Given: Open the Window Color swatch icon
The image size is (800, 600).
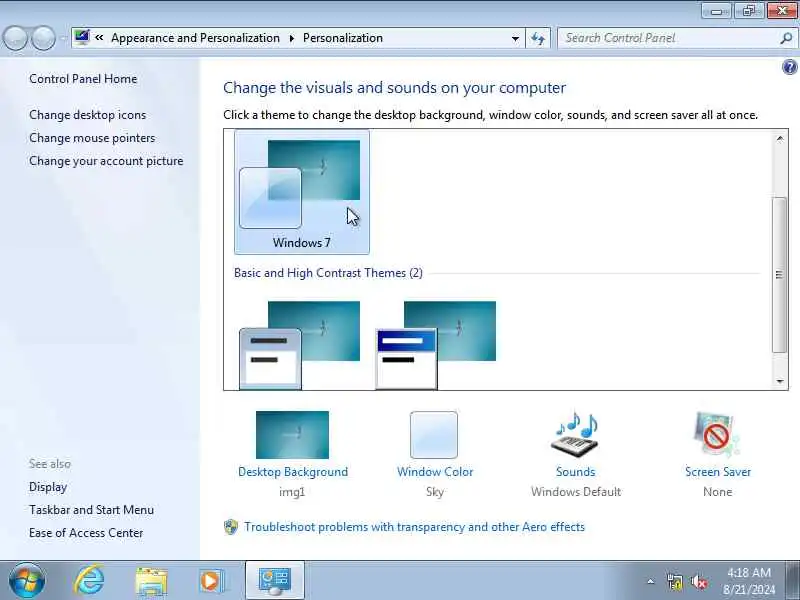Looking at the screenshot, I should pyautogui.click(x=434, y=435).
